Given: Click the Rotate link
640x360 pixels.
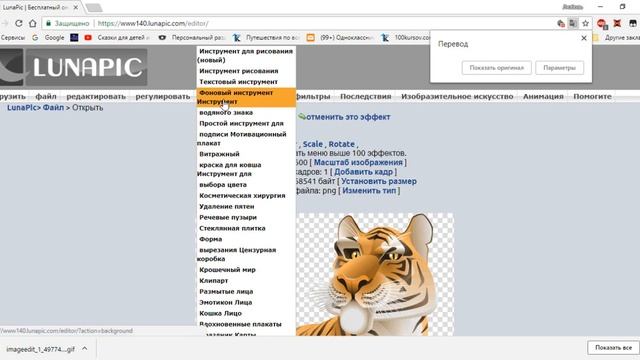Looking at the screenshot, I should point(342,144).
